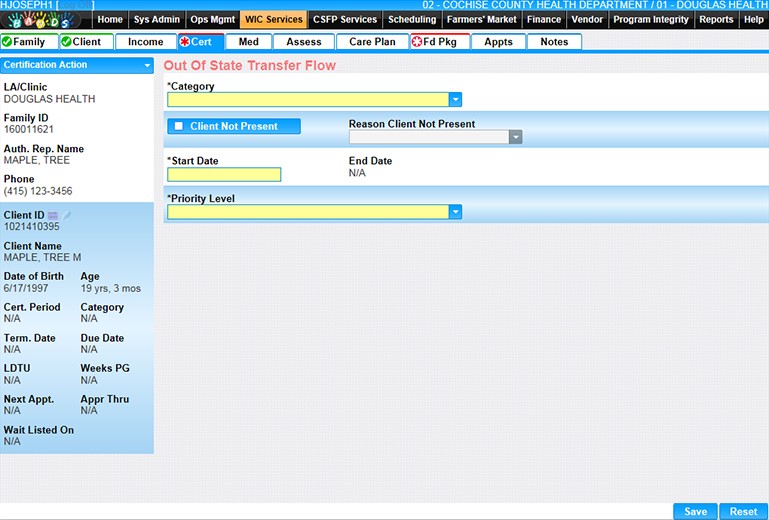Click the green checkmark on Family tab

[x=7, y=42]
